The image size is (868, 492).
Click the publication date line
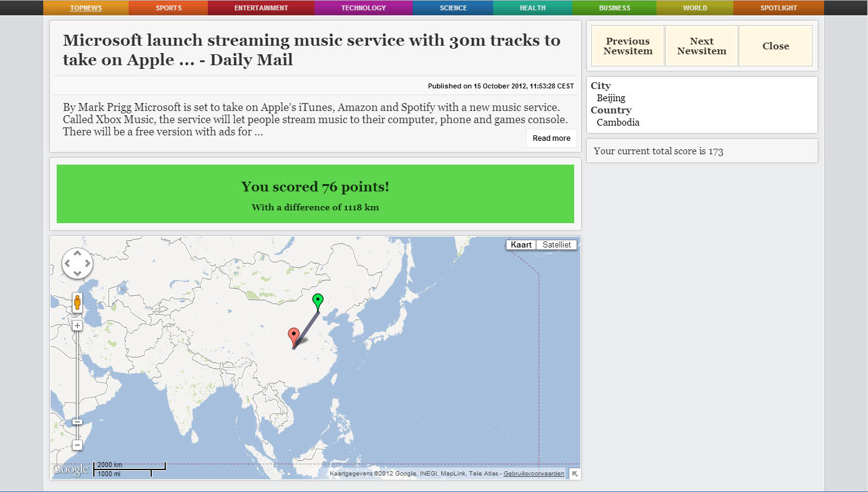(x=500, y=86)
